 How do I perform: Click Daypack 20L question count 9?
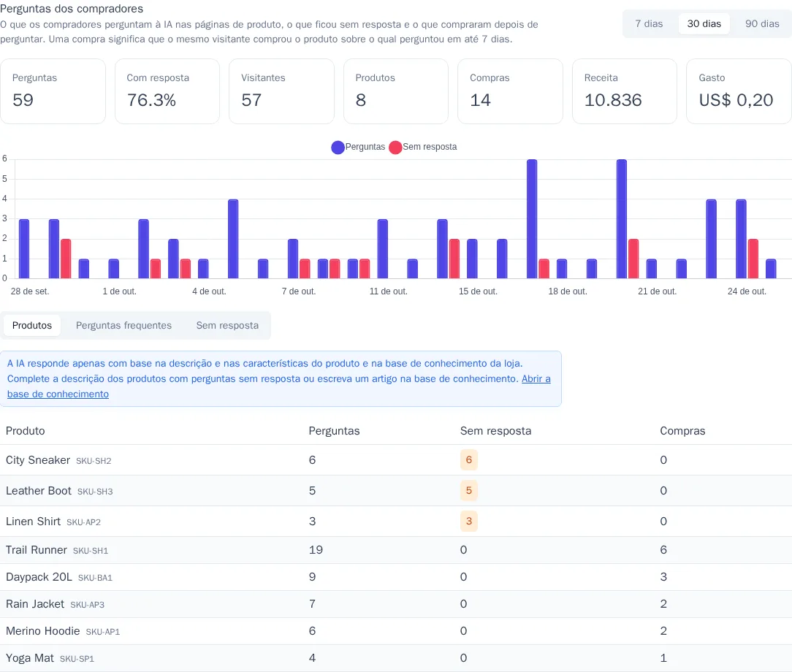tap(312, 577)
